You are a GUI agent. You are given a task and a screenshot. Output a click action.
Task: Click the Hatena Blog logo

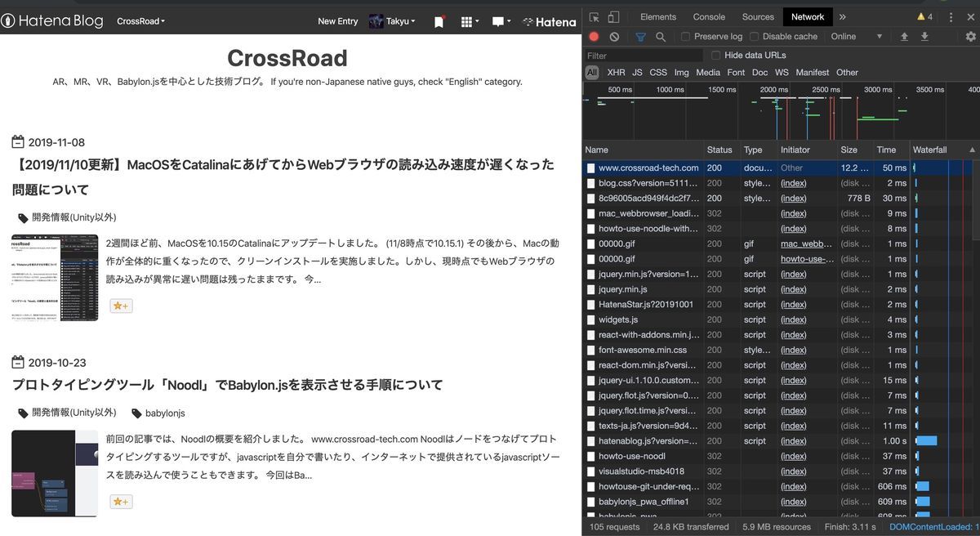[x=52, y=20]
